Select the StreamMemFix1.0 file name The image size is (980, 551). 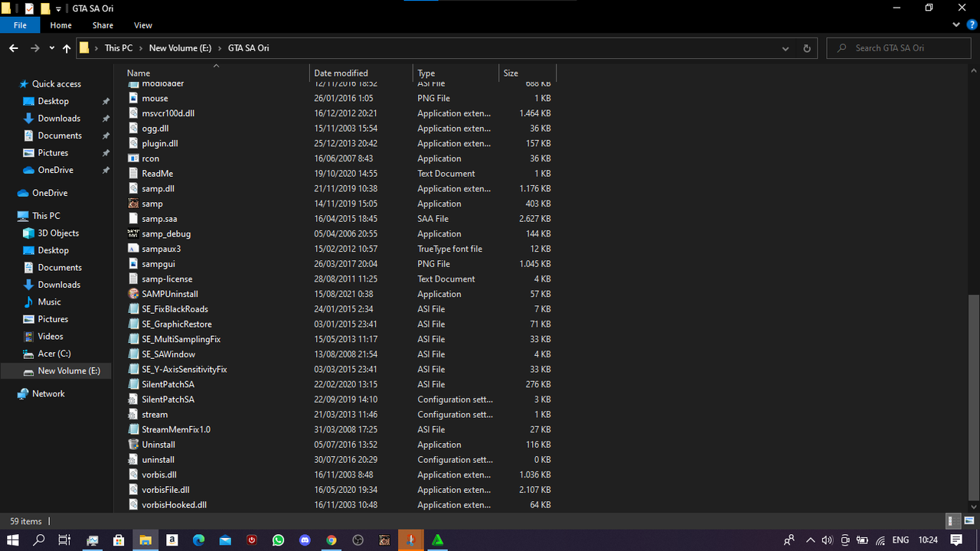176,429
